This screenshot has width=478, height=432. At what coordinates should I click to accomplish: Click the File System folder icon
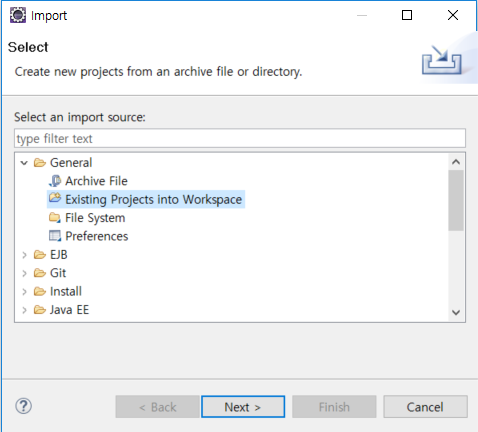55,218
